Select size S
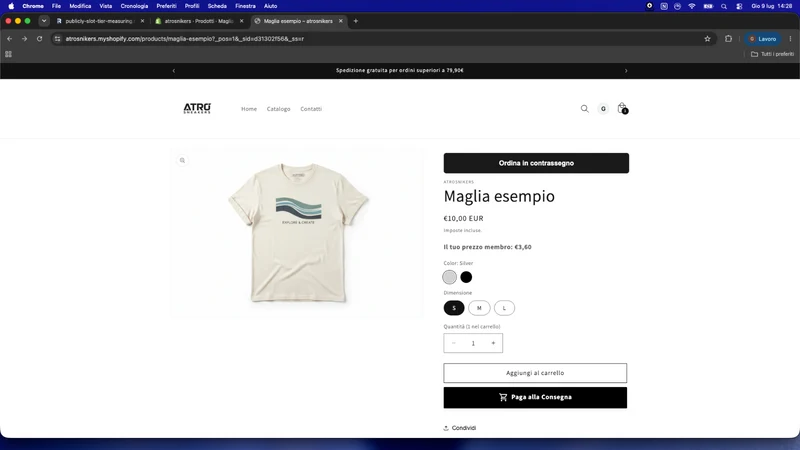Screen dimensions: 800x450 point(454,308)
